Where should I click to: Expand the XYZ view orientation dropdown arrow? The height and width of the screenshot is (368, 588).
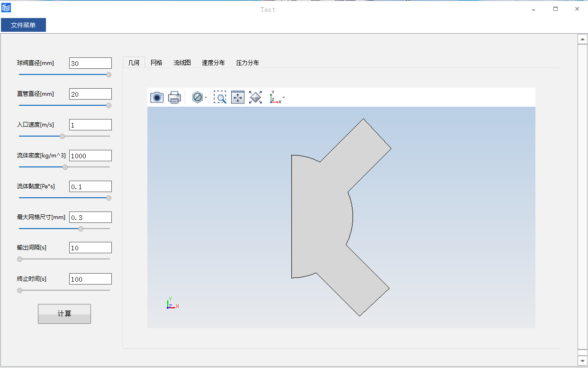283,98
